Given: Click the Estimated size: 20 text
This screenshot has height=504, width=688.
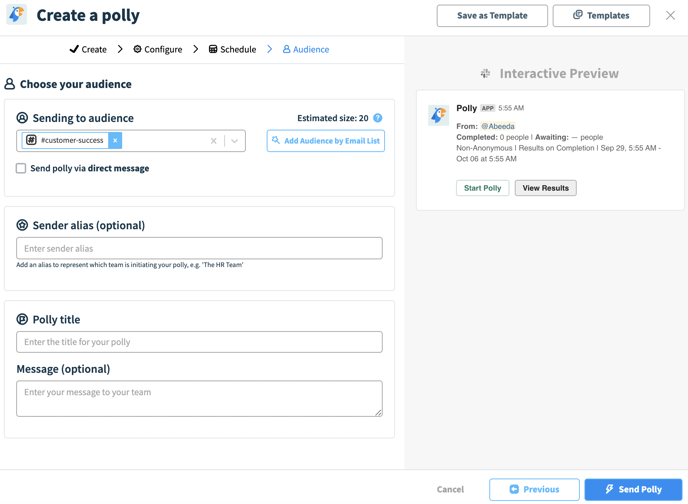Looking at the screenshot, I should click(333, 118).
